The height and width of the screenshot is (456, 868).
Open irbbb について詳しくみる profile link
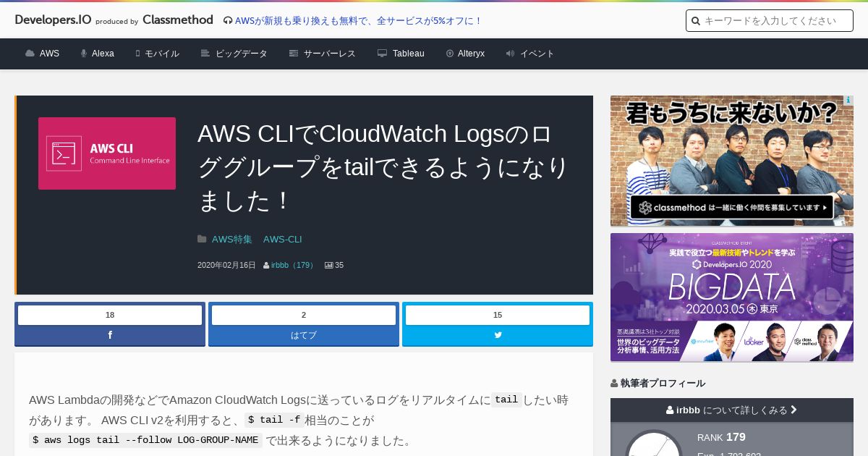click(x=732, y=410)
